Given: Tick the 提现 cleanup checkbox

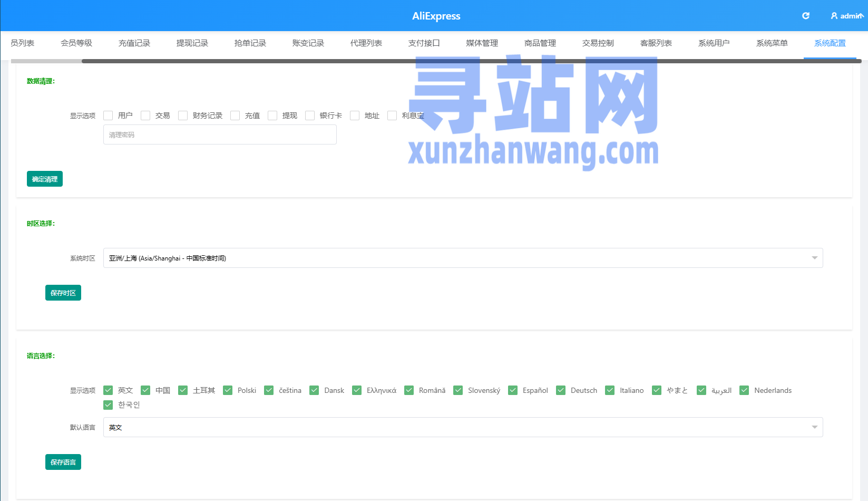Looking at the screenshot, I should (272, 115).
